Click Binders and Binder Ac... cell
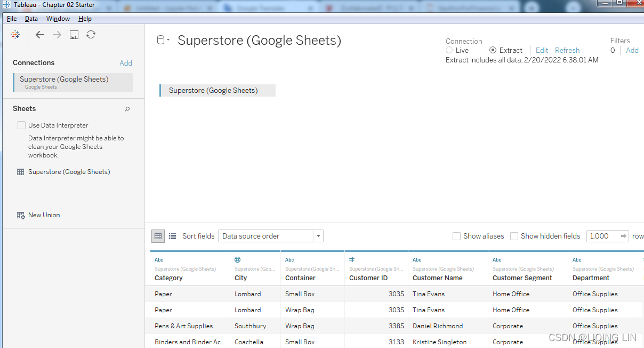 point(190,342)
